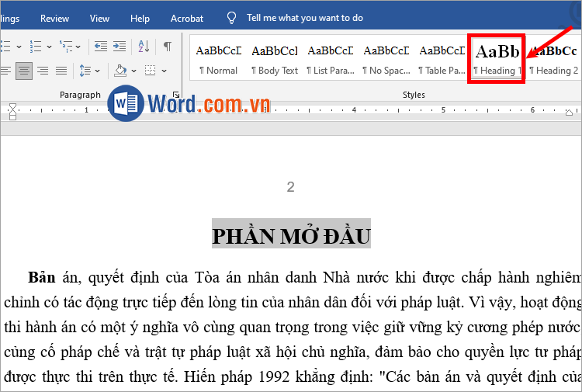Open the Help tab

[x=140, y=18]
